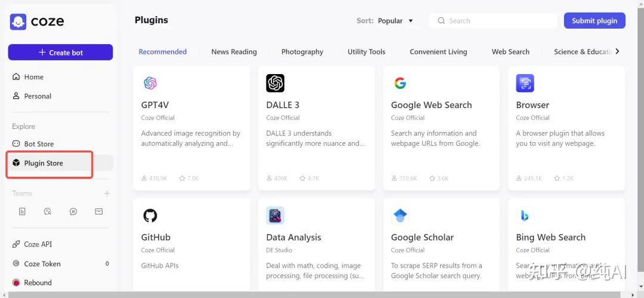Image resolution: width=644 pixels, height=298 pixels.
Task: Open Bot Store in sidebar
Action: (x=39, y=144)
